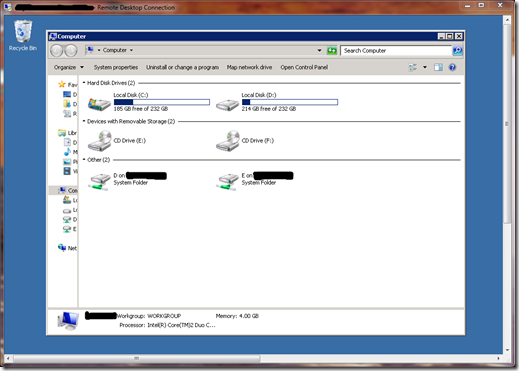The width and height of the screenshot is (519, 371).
Task: Collapse the Devices with Removable Storage group
Action: click(x=84, y=121)
